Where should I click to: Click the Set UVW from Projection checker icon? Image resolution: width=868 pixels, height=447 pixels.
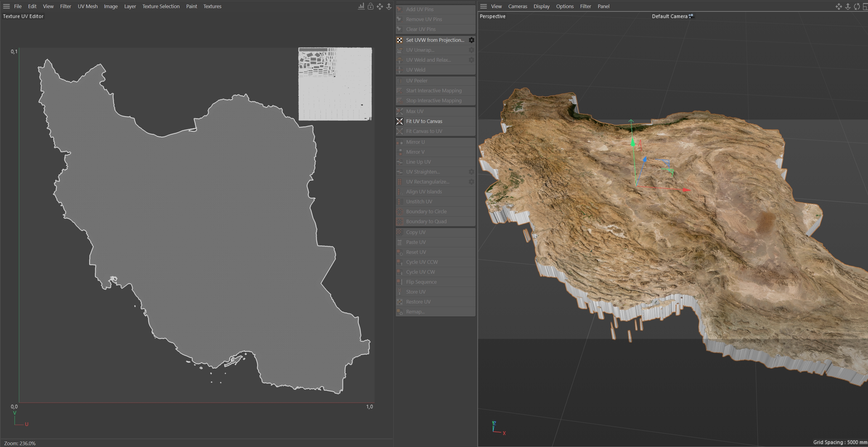(400, 40)
